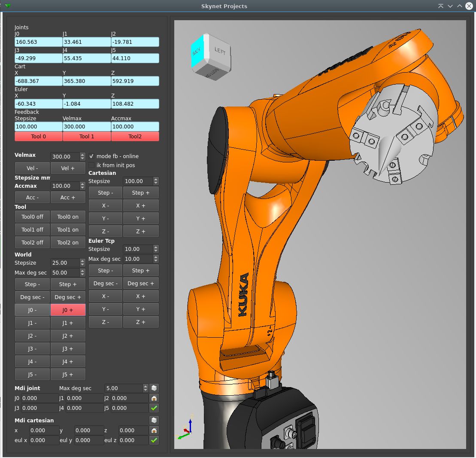This screenshot has width=476, height=458.
Task: Click the Euler Tcp Max deg sec spin arrows
Action: [156, 259]
